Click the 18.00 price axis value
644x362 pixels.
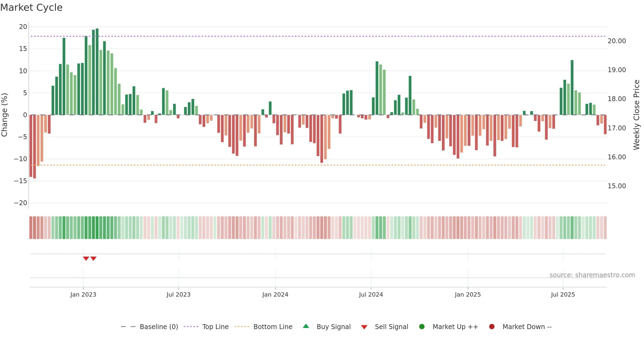617,99
